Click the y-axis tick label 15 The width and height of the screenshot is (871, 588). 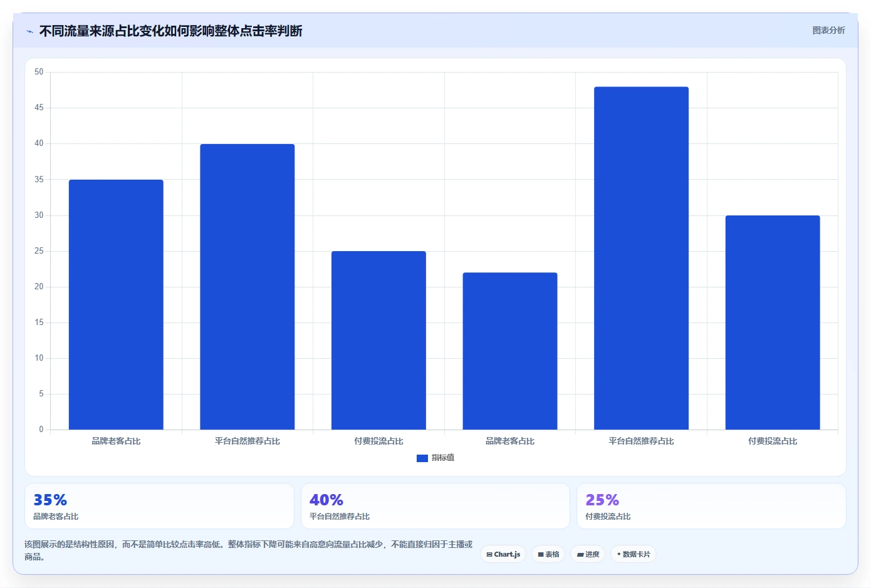pyautogui.click(x=39, y=322)
